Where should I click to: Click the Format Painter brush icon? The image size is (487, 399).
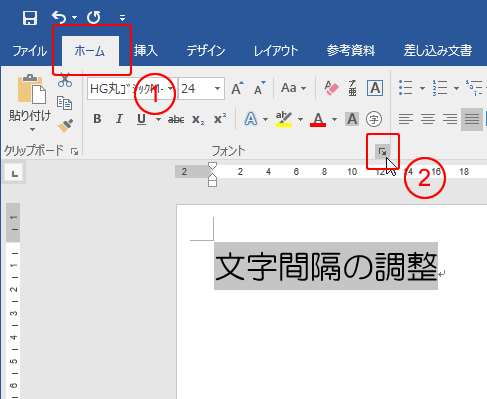65,126
